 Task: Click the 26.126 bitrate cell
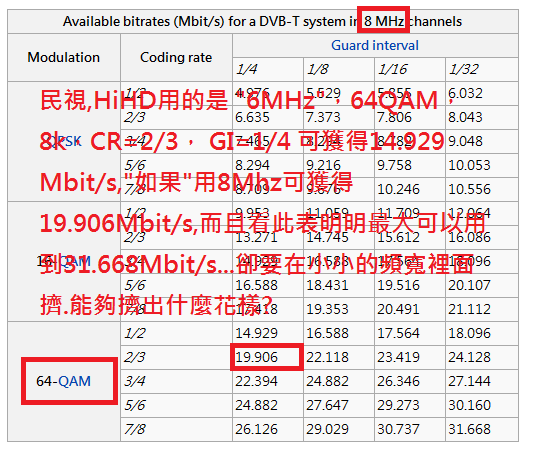pyautogui.click(x=268, y=429)
